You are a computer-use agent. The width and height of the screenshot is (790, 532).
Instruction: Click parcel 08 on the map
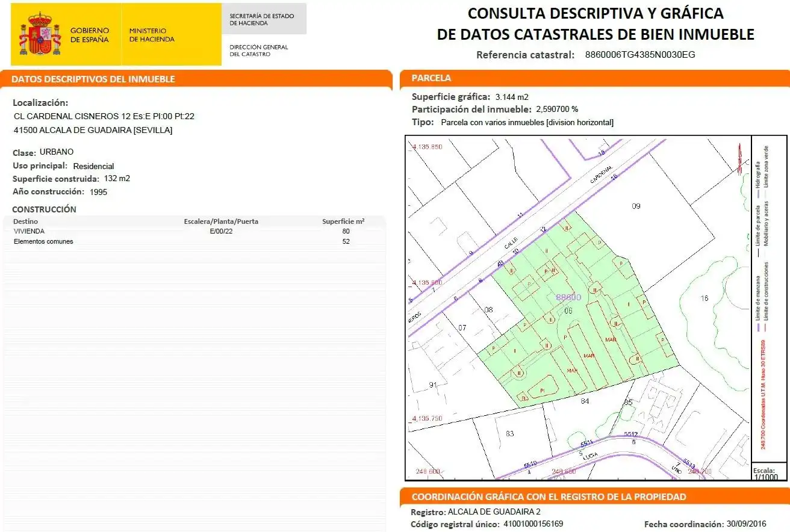[488, 310]
